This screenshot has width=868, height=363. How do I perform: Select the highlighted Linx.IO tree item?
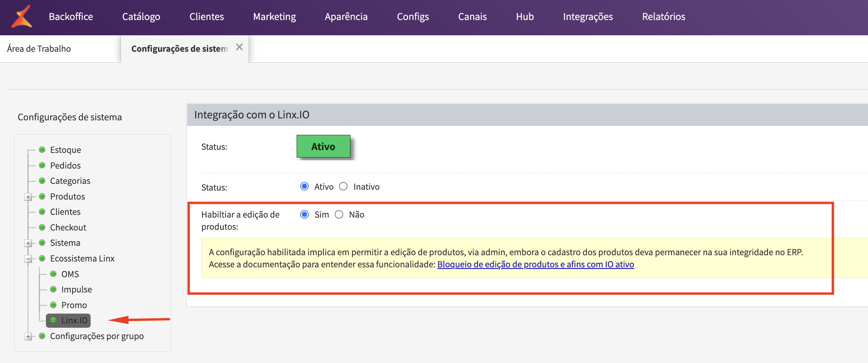68,320
